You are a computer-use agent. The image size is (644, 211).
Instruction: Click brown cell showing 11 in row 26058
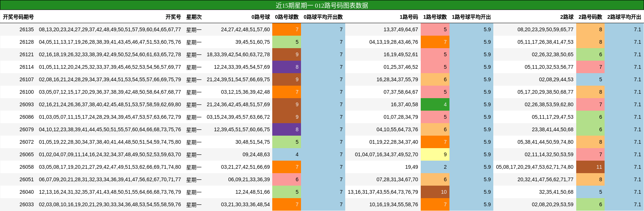591,167
